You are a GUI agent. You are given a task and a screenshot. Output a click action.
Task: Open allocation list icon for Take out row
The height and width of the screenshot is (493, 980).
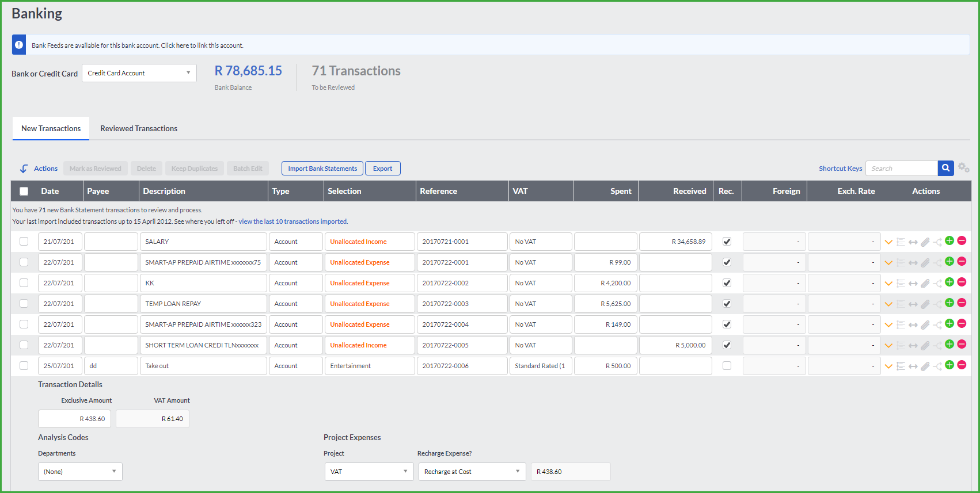(901, 366)
